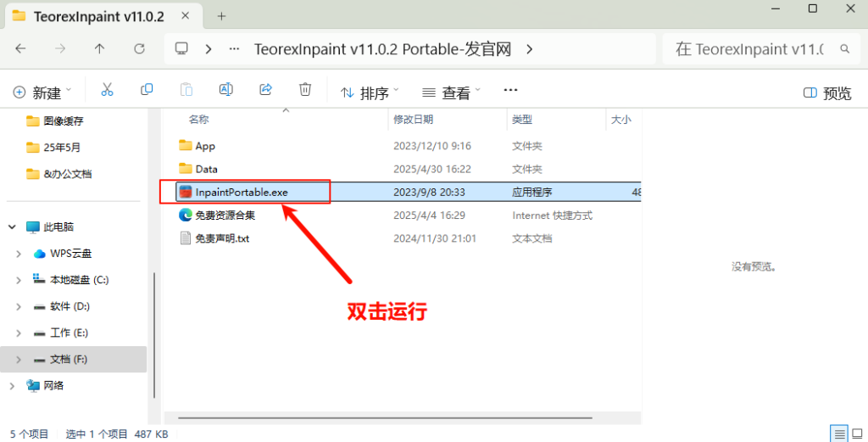Collapse the 此电脑 tree node
The image size is (868, 442).
(12, 227)
